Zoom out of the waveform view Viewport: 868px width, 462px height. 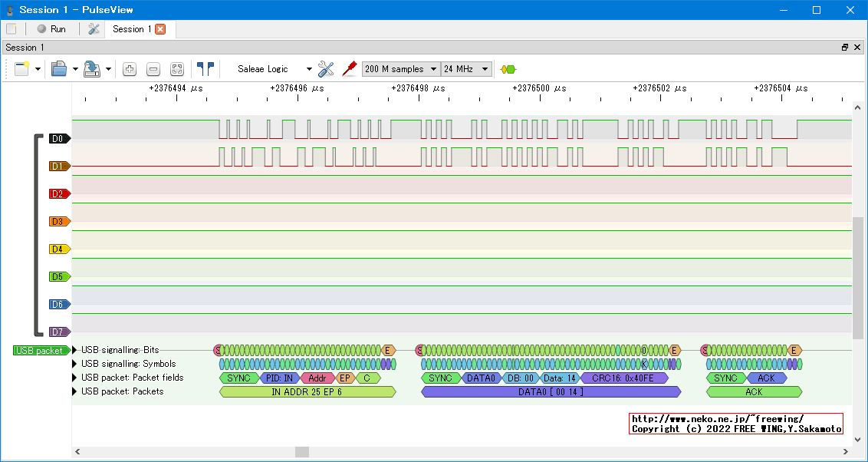pos(153,69)
